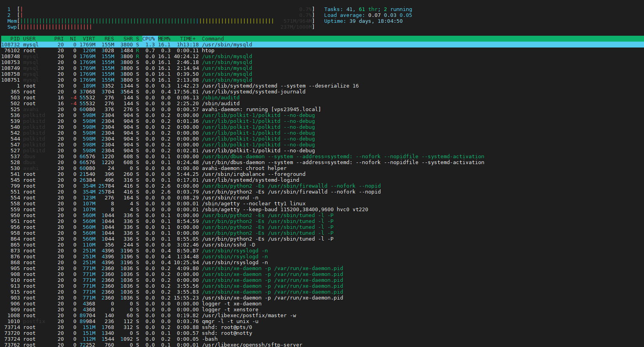Select sshd root@pts/0 row

click(x=322, y=327)
